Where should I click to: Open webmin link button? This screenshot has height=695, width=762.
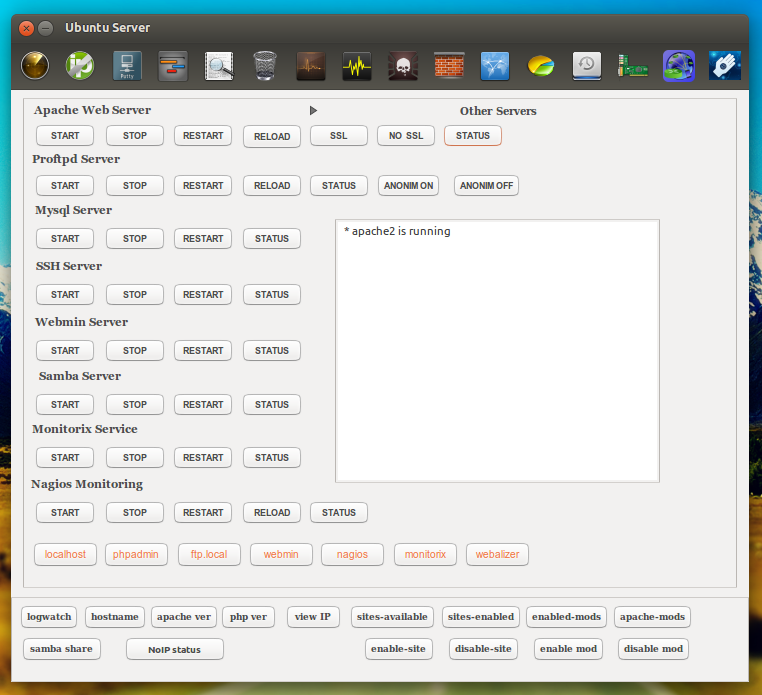281,555
